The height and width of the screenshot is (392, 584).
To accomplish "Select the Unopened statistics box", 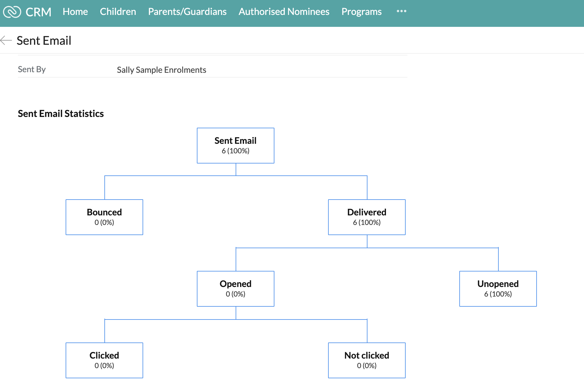I will point(498,289).
